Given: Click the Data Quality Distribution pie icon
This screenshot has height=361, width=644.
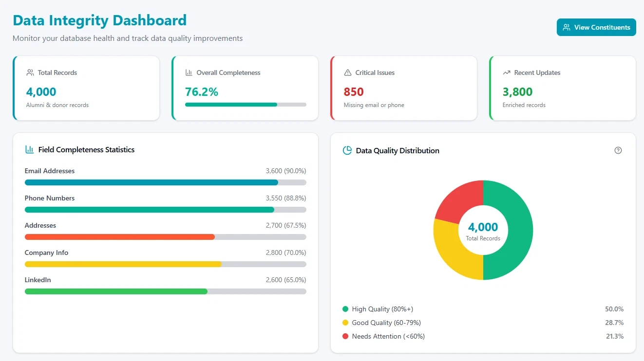Looking at the screenshot, I should (x=346, y=150).
